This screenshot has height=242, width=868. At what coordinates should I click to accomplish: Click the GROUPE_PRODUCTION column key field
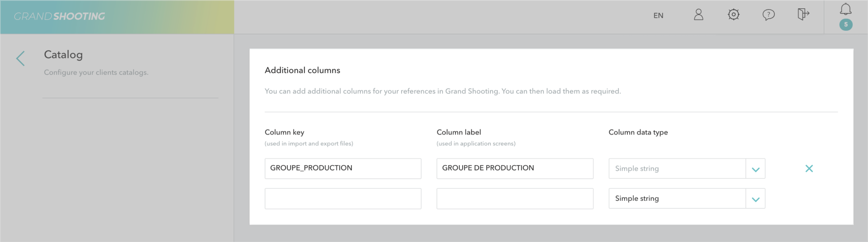coord(343,169)
